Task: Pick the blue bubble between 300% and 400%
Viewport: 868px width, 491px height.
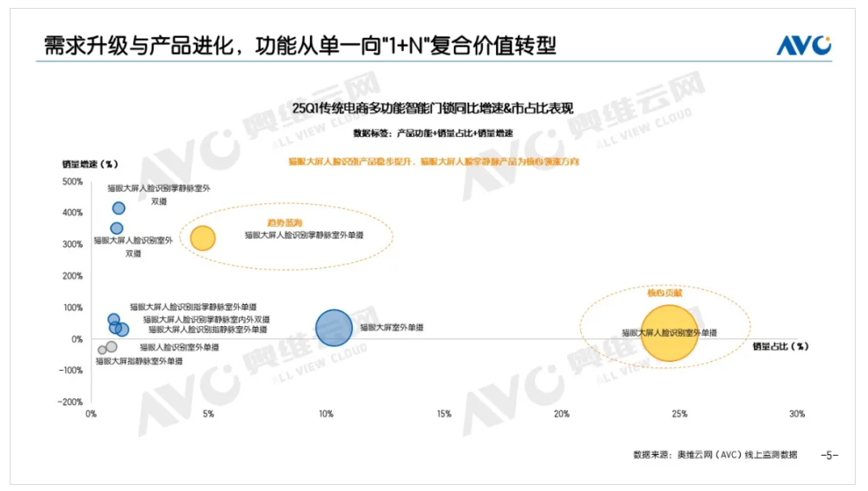Action: (117, 228)
